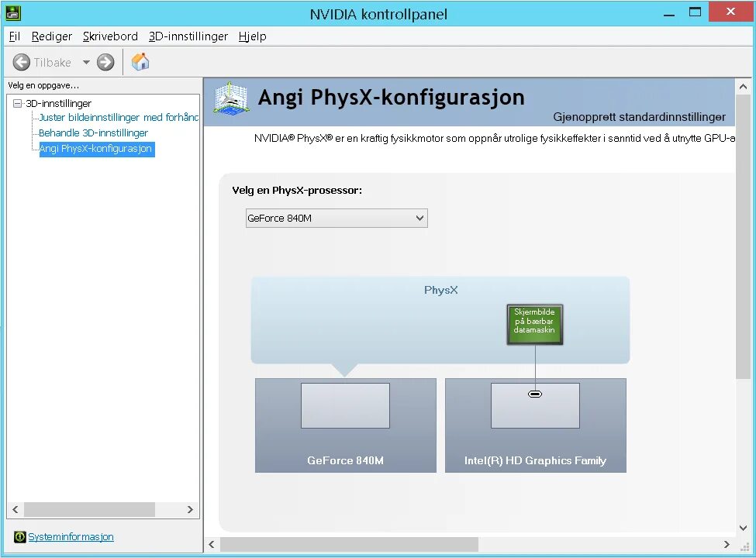The height and width of the screenshot is (558, 756).
Task: Click the Tilbake back arrow button
Action: click(x=21, y=62)
